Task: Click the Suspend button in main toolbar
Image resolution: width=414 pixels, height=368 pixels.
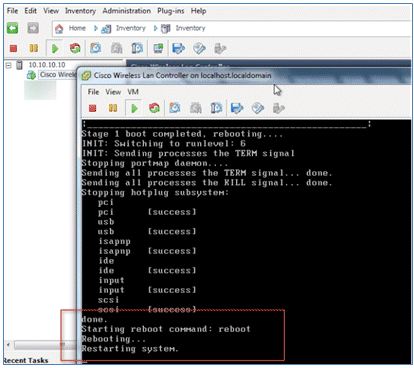Action: (34, 49)
